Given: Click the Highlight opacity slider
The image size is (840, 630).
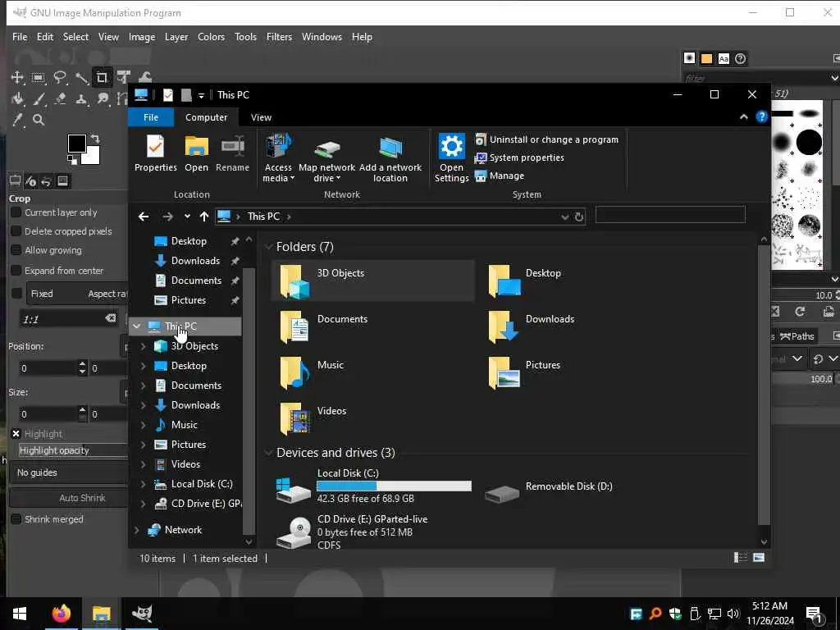Looking at the screenshot, I should (73, 450).
